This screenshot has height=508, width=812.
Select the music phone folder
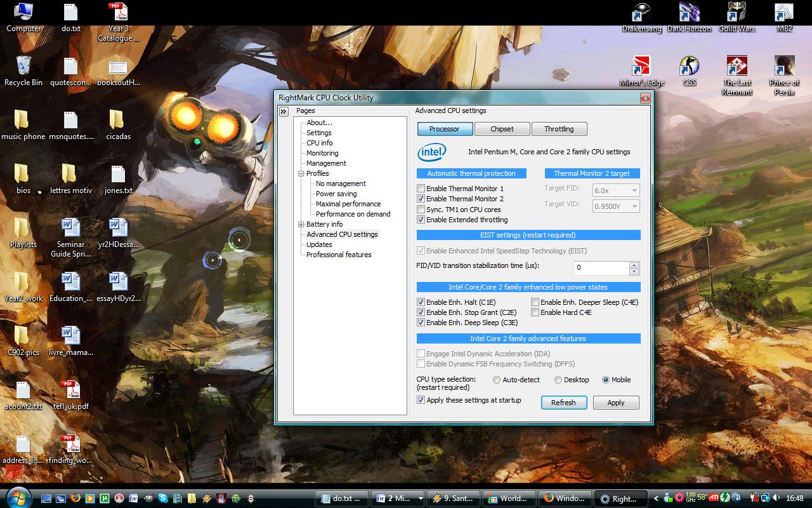[23, 125]
